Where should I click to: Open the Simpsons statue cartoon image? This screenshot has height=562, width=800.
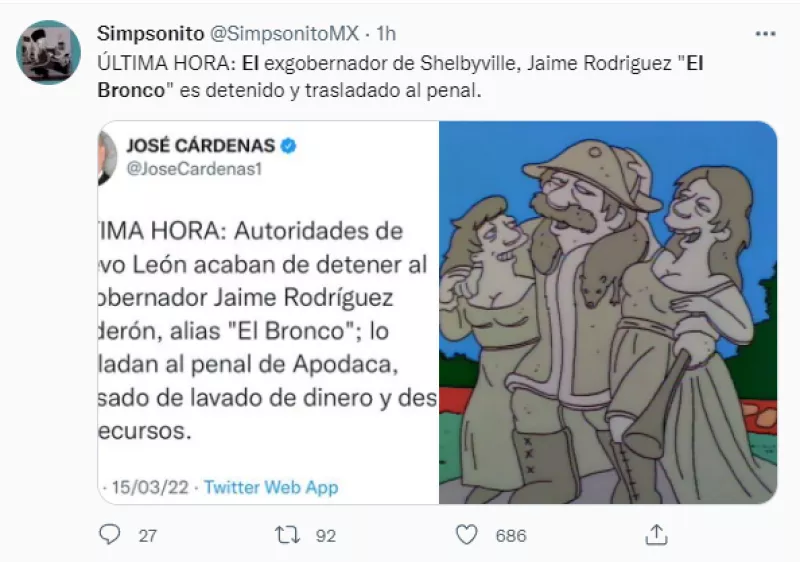[608, 312]
